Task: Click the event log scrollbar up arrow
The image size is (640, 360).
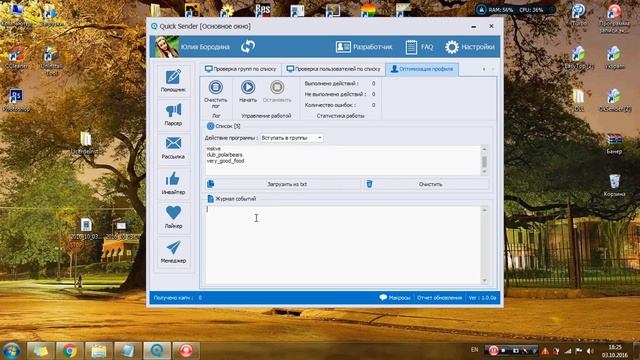Action: pyautogui.click(x=484, y=210)
